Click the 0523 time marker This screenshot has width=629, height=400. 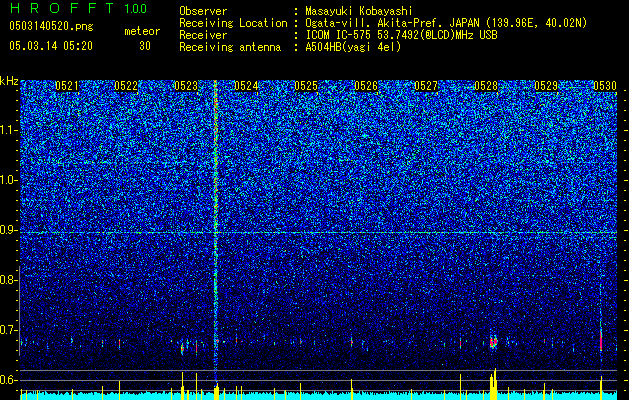coord(186,86)
